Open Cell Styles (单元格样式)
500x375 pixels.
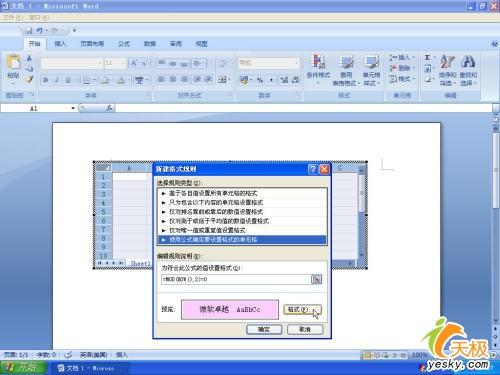371,70
